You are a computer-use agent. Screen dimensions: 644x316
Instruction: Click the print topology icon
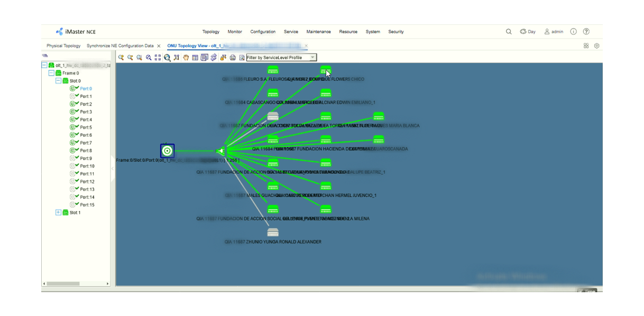[233, 57]
